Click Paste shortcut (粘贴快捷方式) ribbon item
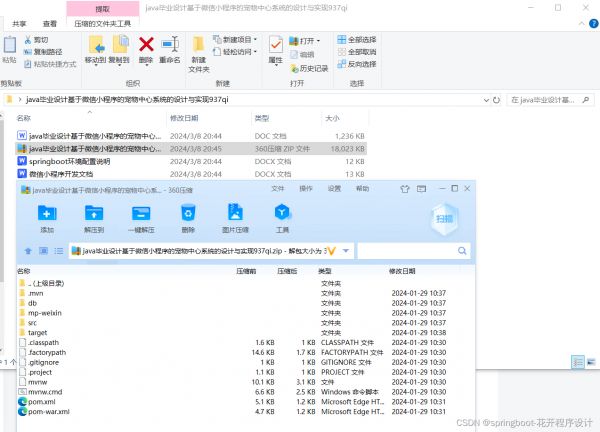This screenshot has width=600, height=432. point(50,64)
